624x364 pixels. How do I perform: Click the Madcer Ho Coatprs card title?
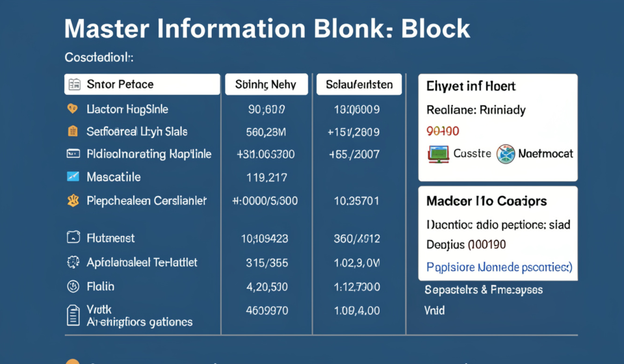[486, 201]
